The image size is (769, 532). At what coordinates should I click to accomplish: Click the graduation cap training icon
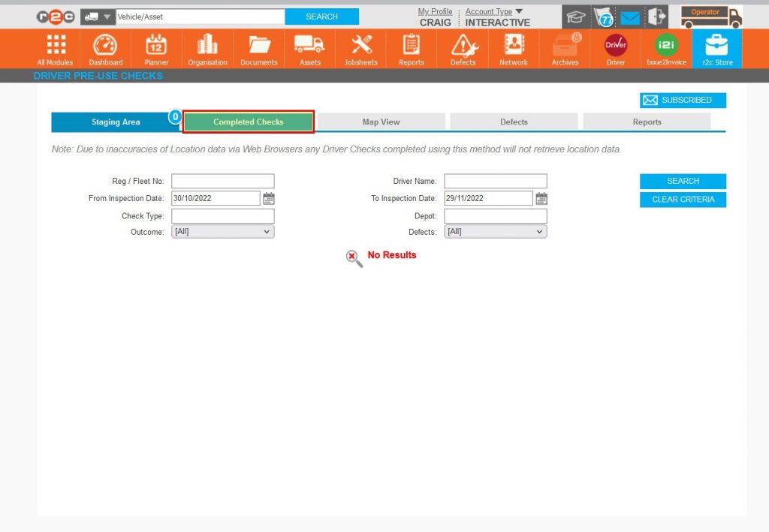click(575, 16)
